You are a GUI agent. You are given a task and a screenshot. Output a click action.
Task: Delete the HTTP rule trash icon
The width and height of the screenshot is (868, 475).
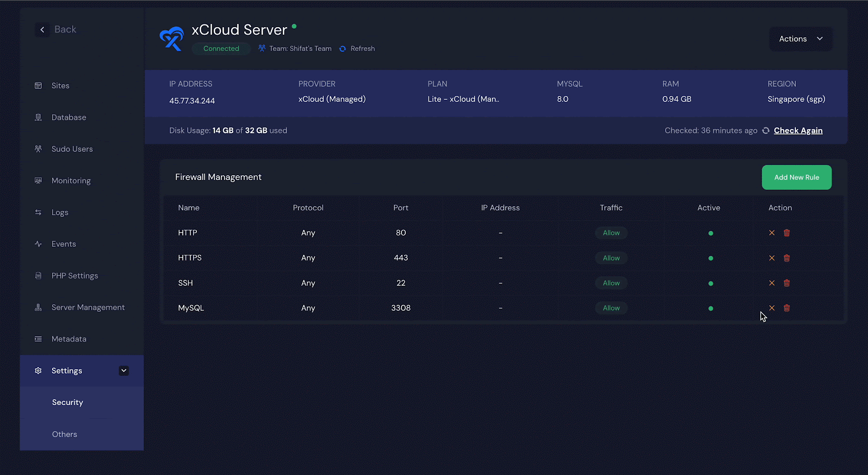[x=787, y=233]
